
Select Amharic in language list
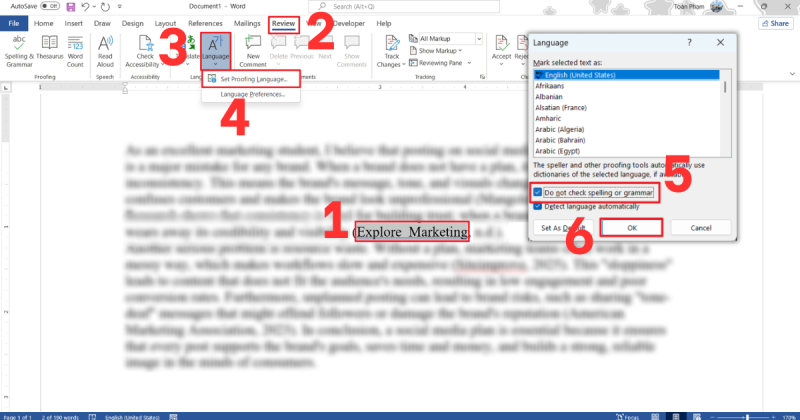pos(627,118)
